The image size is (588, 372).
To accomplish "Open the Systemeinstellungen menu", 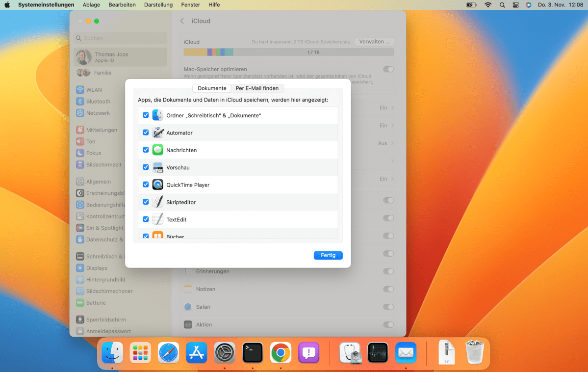I will pyautogui.click(x=46, y=5).
